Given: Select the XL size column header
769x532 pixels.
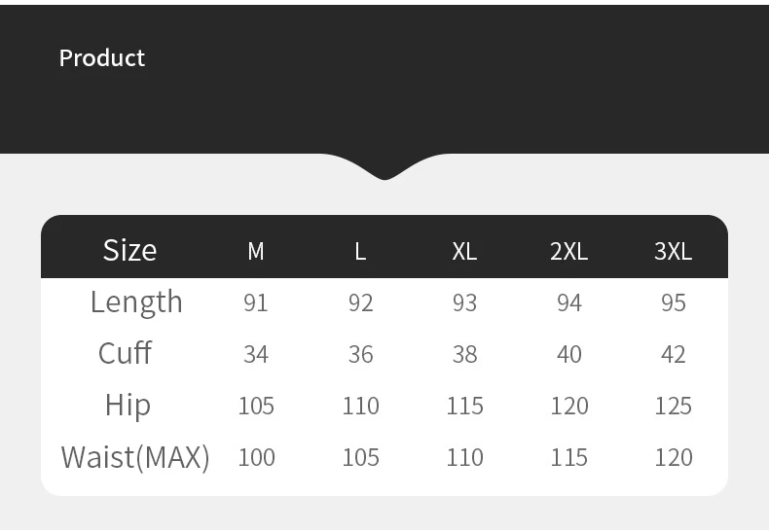Looking at the screenshot, I should click(x=464, y=252).
